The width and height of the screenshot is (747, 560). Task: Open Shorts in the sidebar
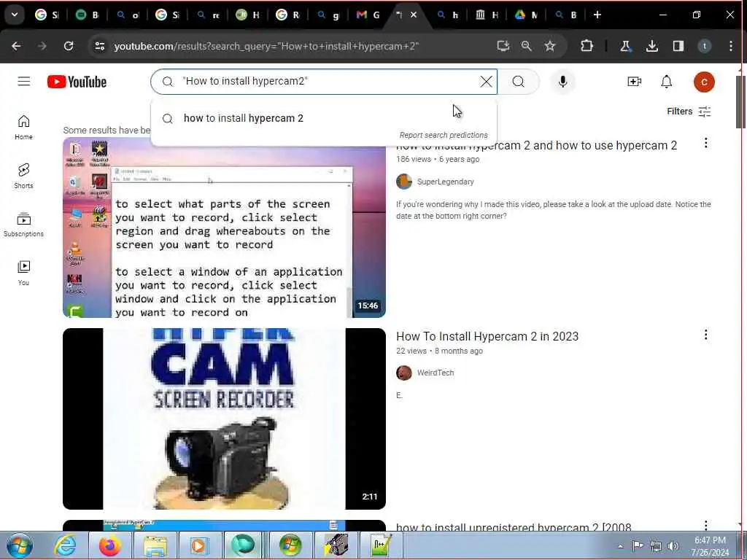pyautogui.click(x=23, y=176)
